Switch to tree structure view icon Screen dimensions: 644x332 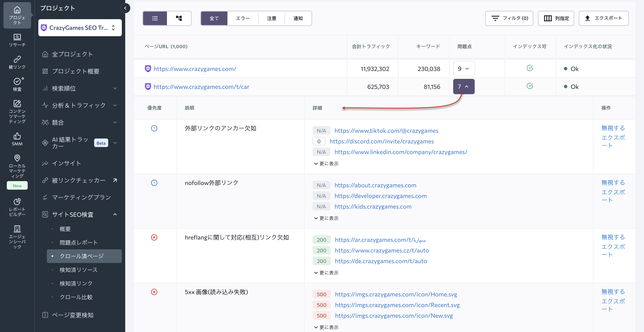pyautogui.click(x=179, y=18)
